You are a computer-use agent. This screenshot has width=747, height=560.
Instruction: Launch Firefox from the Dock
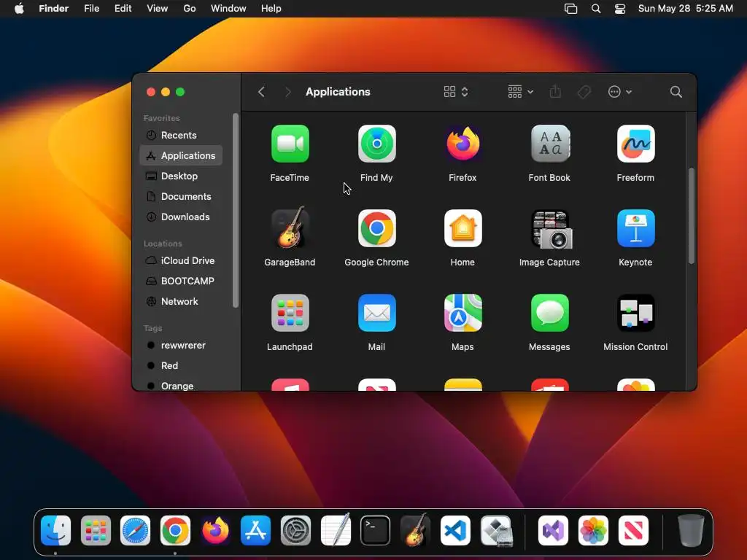tap(215, 531)
